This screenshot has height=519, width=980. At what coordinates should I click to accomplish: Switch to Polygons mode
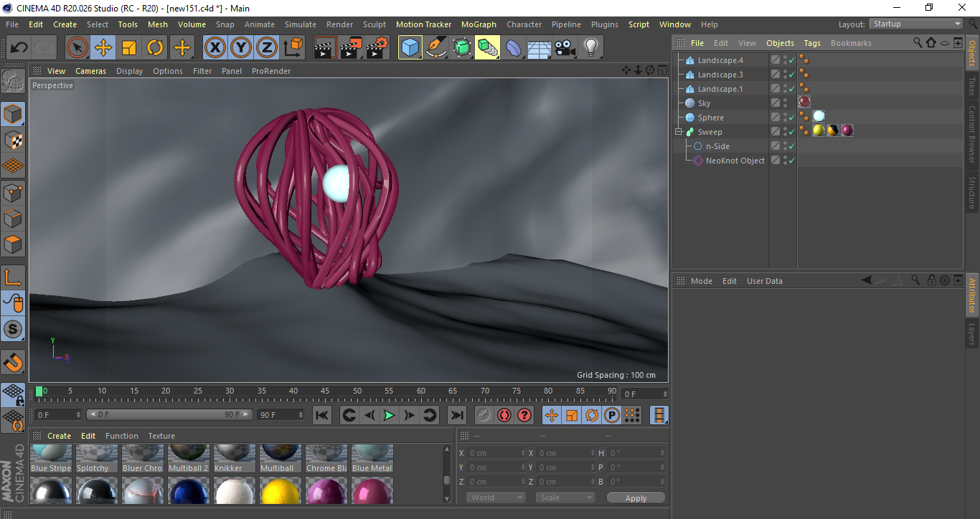click(13, 244)
